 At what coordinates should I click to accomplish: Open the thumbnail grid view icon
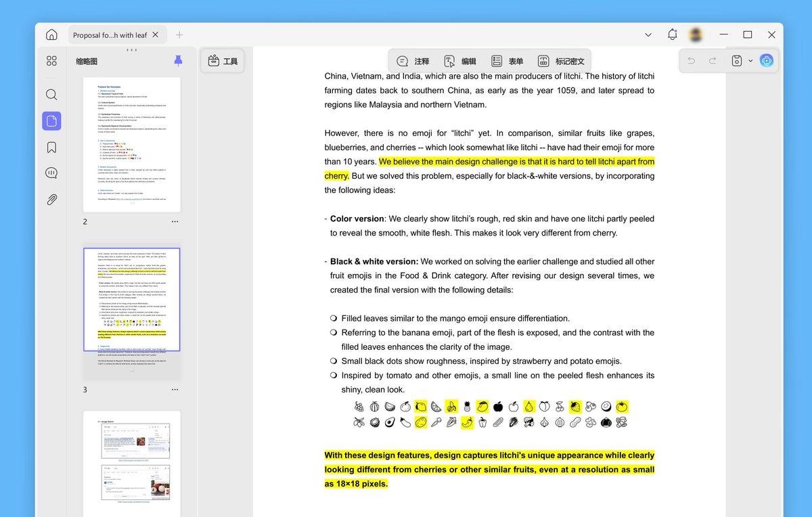click(x=51, y=61)
